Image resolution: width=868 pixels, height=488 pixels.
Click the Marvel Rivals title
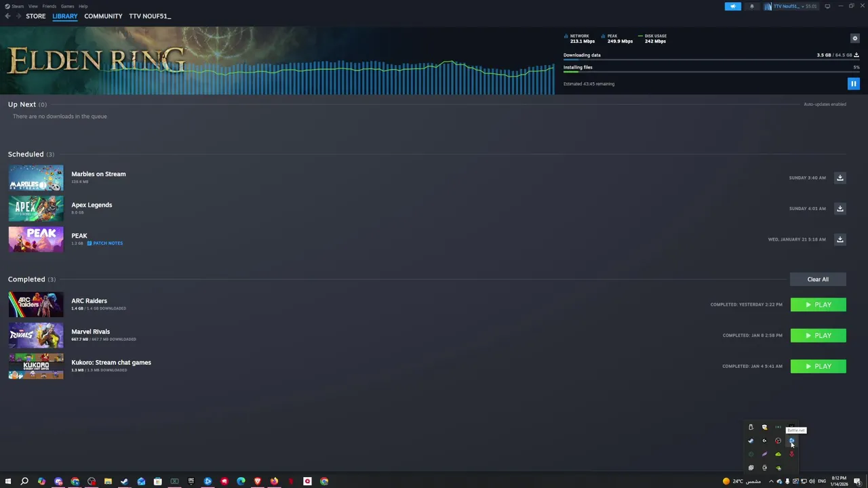pos(90,331)
